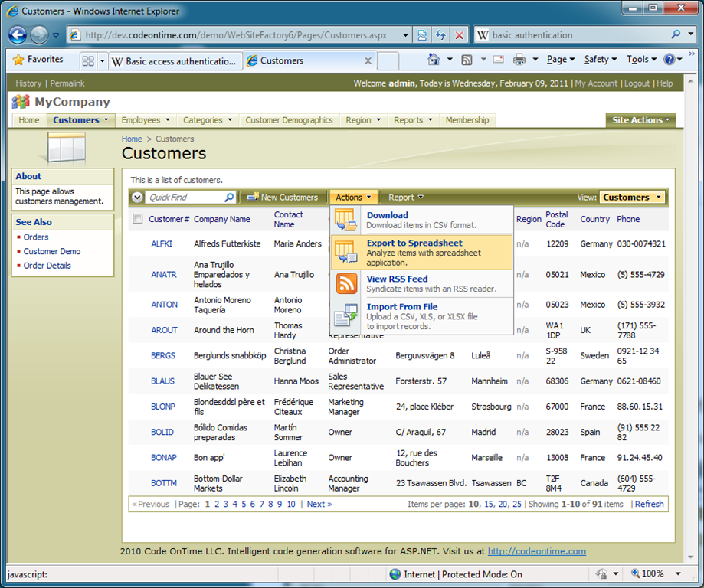Open the Membership menu item
Screen dimensions: 704x588
(467, 120)
